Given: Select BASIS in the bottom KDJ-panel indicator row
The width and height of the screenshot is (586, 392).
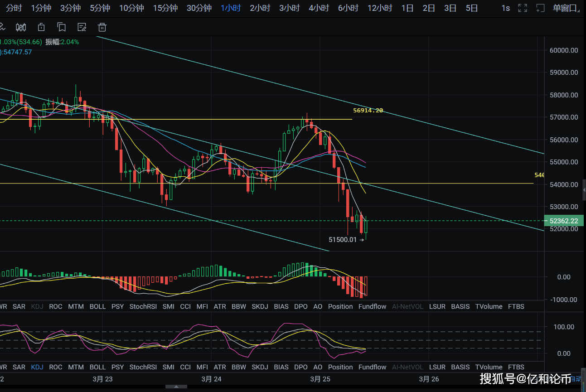Looking at the screenshot, I should pos(460,367).
